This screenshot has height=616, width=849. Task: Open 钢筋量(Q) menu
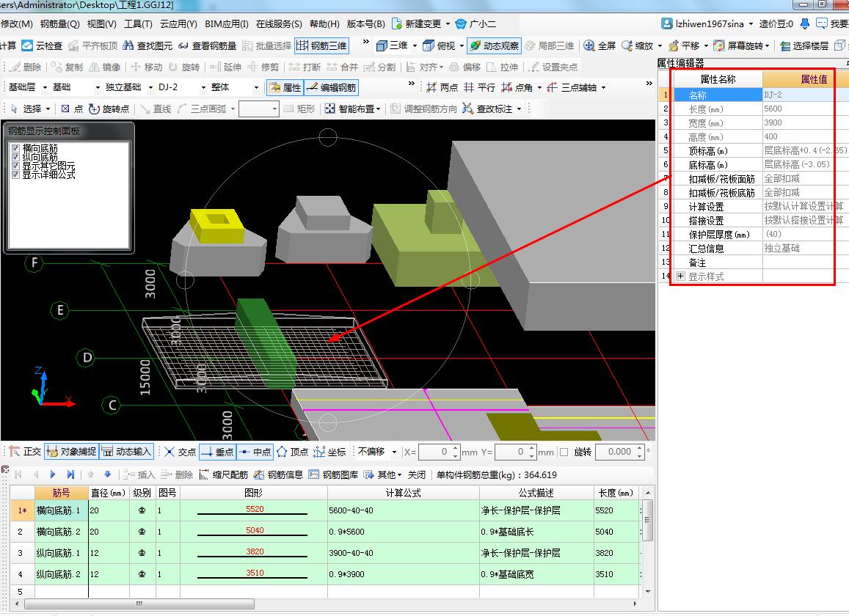[x=59, y=23]
